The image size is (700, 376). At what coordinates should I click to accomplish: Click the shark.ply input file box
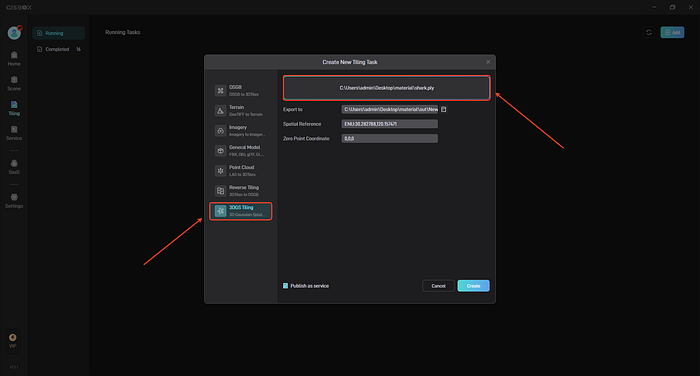(387, 88)
